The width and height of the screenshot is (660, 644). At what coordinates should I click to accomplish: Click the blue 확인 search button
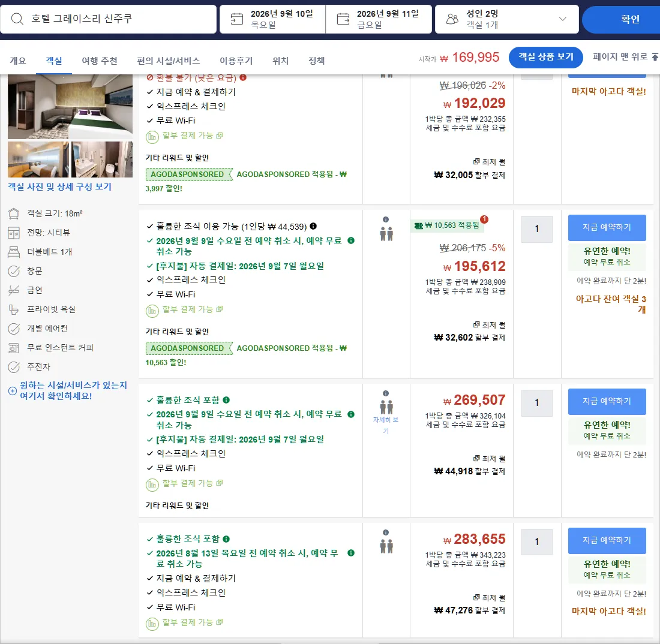point(621,19)
